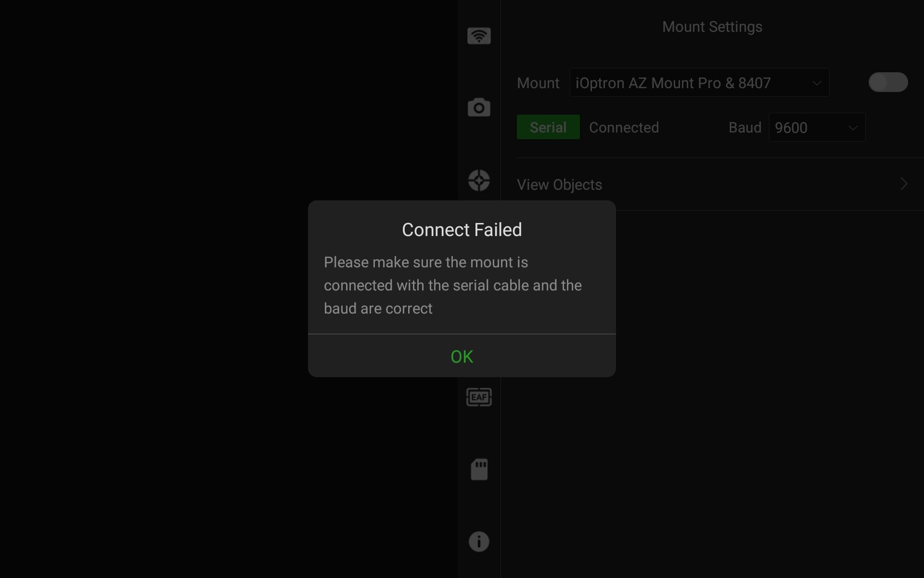Click the Connect Failed title

coord(462,230)
